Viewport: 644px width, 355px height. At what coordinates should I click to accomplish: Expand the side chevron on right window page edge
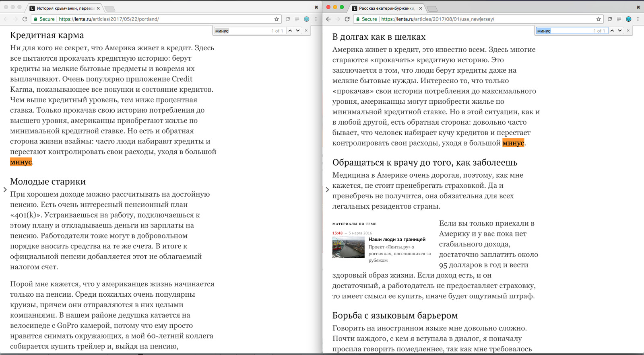327,189
